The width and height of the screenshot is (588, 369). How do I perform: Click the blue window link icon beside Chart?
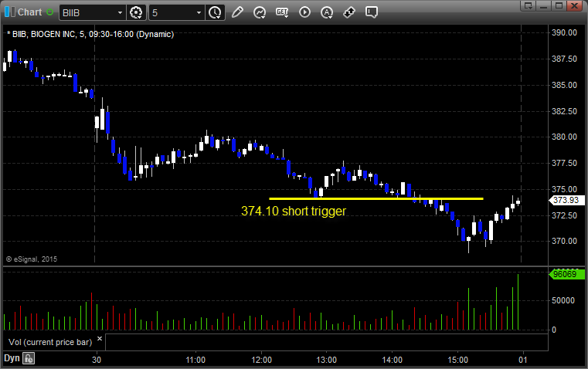10,12
